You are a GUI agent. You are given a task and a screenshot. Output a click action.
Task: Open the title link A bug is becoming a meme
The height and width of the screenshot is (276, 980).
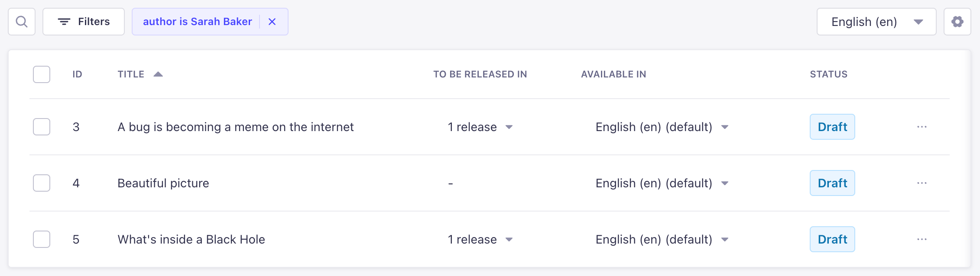[x=235, y=127]
